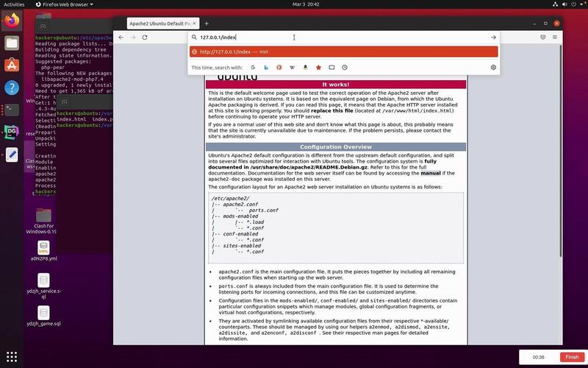Screen dimensions: 588x368
Task: Search this time with Bing
Action: pos(266,68)
